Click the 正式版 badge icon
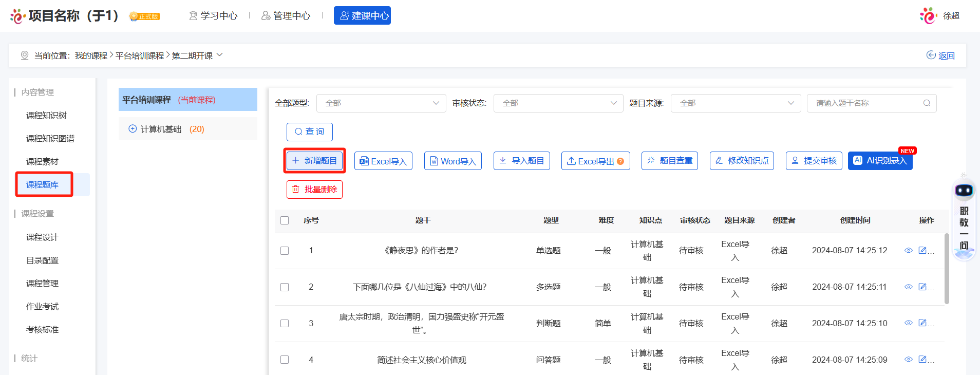The height and width of the screenshot is (375, 980). pos(144,16)
